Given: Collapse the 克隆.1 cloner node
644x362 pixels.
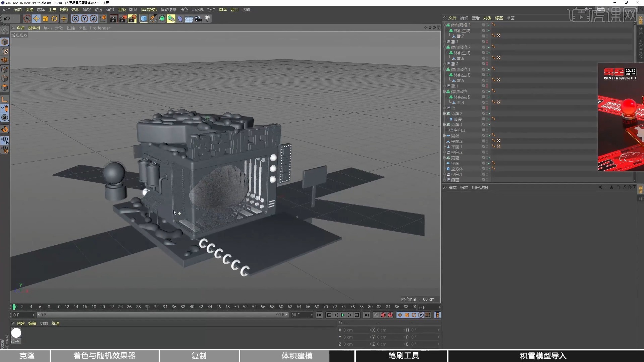Looking at the screenshot, I should [x=444, y=125].
